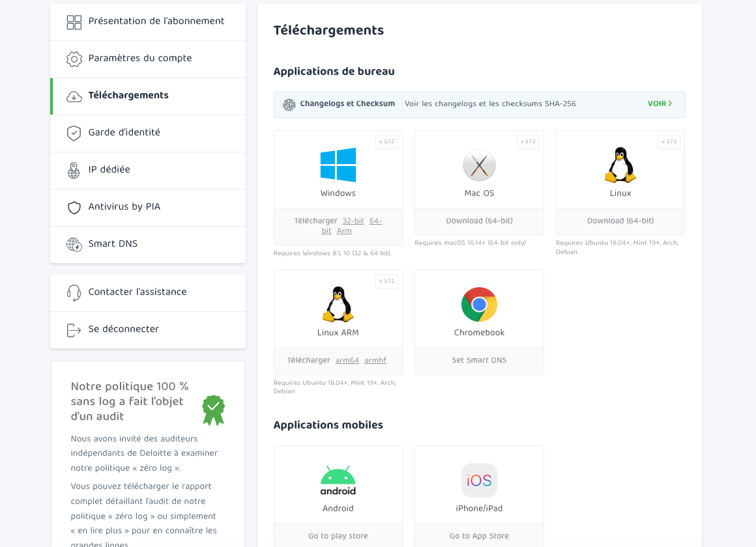756x547 pixels.
Task: Open Contacter l'assistance
Action: pyautogui.click(x=148, y=293)
